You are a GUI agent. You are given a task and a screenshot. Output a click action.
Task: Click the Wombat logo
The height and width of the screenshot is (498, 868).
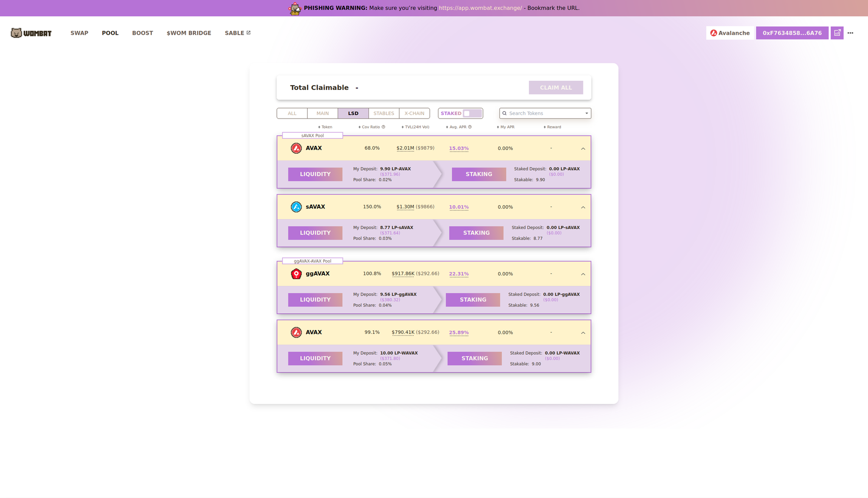point(31,33)
